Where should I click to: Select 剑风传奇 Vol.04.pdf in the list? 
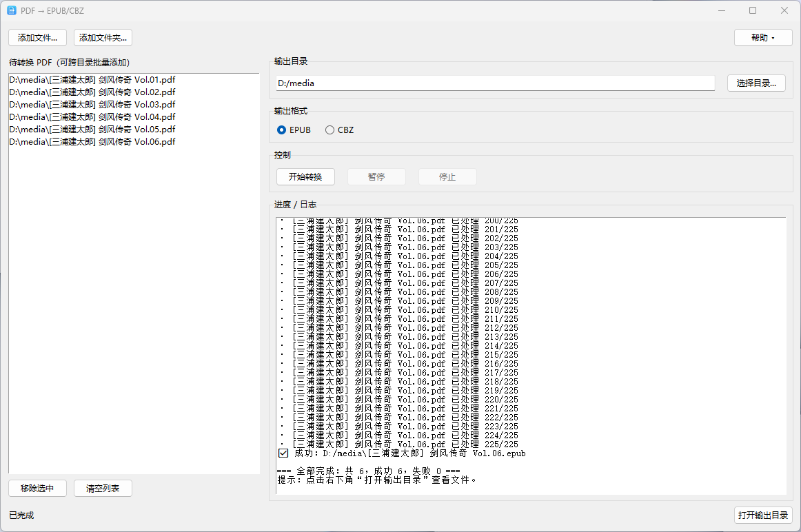92,117
